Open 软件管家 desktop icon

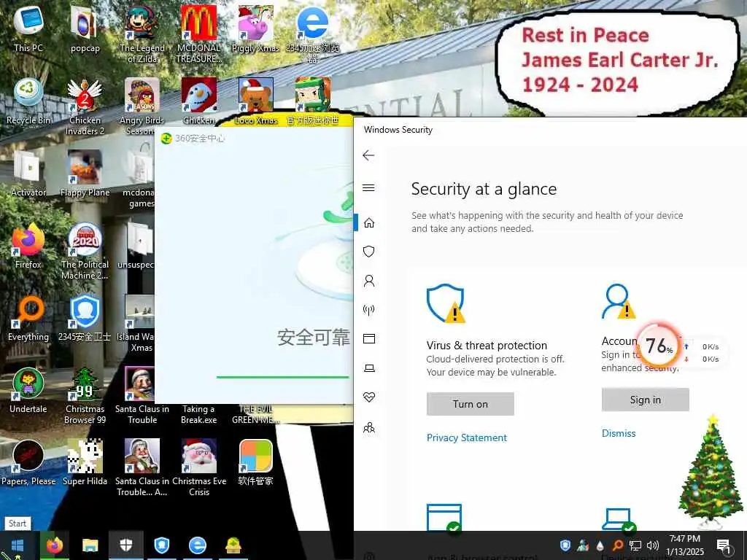click(256, 463)
